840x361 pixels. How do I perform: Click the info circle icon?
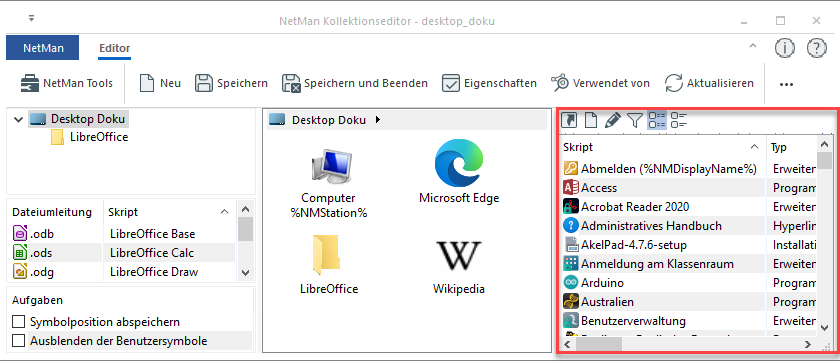[784, 48]
